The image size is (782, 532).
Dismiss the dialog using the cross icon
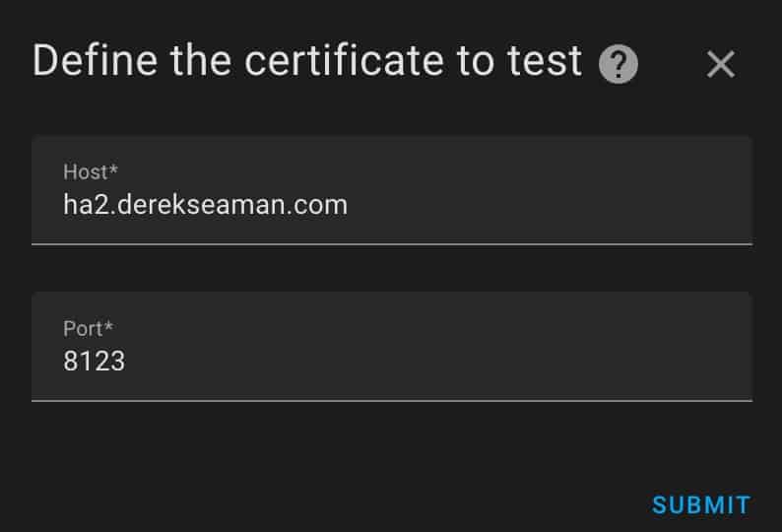pyautogui.click(x=721, y=64)
